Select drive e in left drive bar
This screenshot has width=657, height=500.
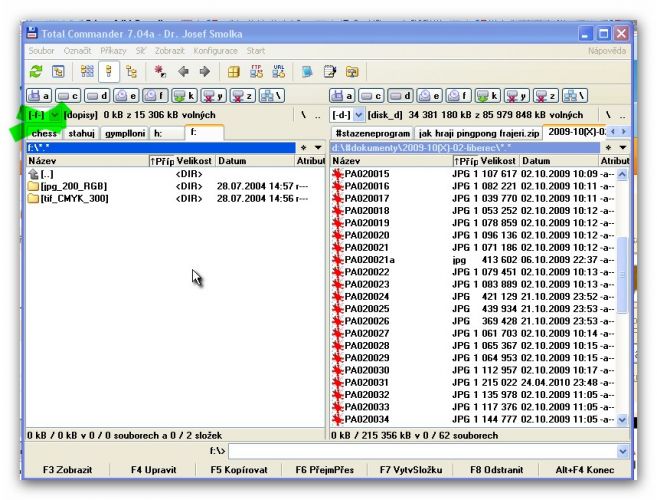[x=126, y=96]
